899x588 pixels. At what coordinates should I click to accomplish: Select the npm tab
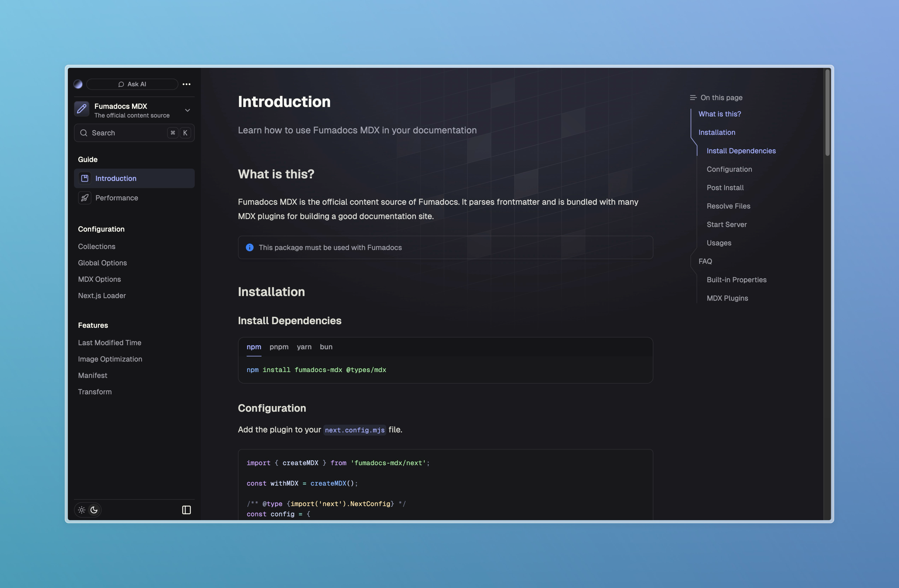pos(254,347)
